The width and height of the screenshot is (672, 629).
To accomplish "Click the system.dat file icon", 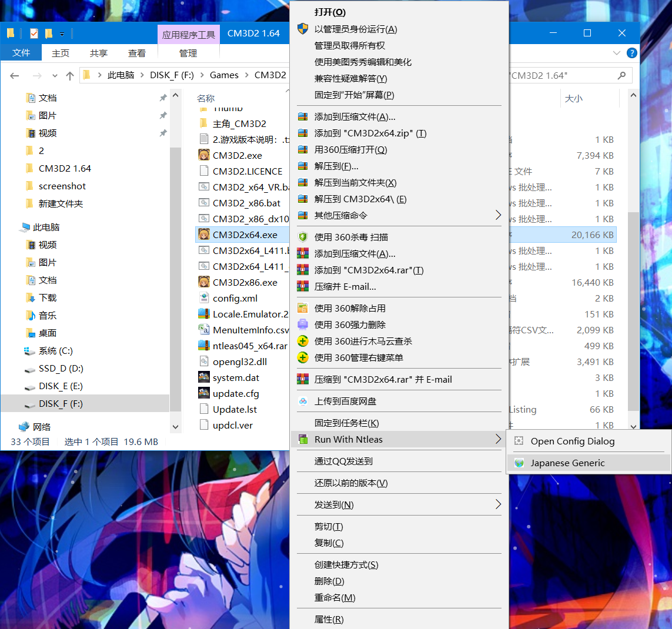I will point(204,377).
